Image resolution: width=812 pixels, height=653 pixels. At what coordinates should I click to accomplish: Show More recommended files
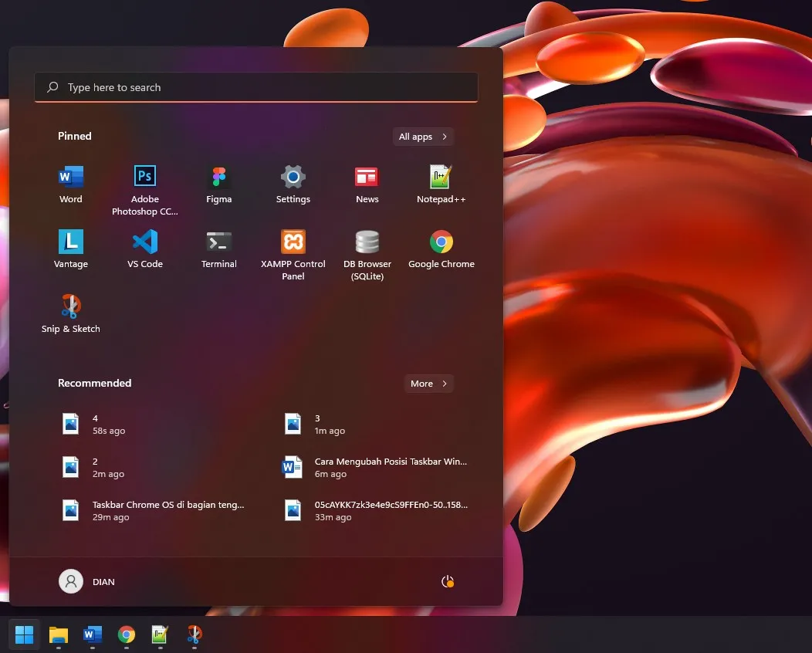(428, 383)
